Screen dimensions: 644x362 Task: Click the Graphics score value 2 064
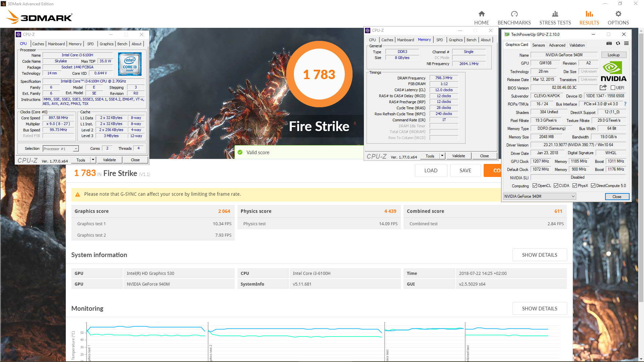tap(224, 211)
